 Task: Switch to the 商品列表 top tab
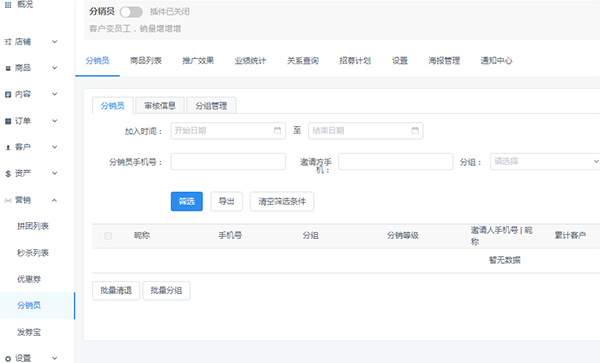tap(146, 60)
